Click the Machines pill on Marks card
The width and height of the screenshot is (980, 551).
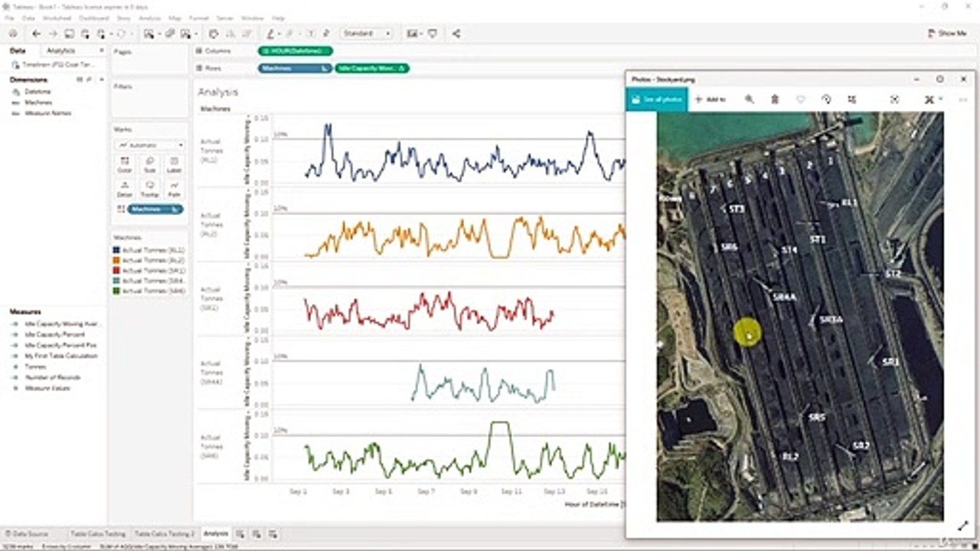point(155,209)
